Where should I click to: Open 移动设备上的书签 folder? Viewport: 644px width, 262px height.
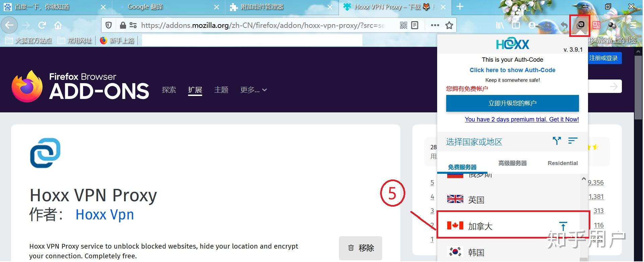(x=612, y=41)
